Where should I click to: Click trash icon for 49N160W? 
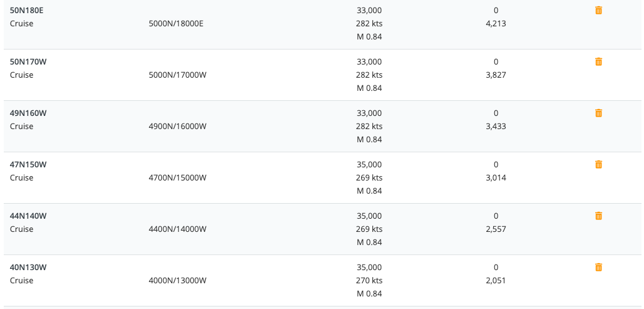click(598, 113)
